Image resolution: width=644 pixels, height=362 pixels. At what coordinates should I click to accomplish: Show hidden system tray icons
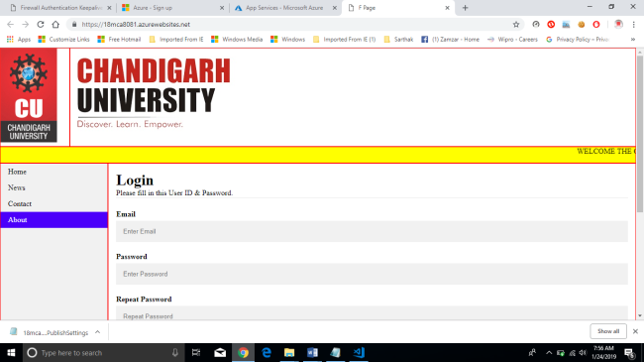(549, 352)
